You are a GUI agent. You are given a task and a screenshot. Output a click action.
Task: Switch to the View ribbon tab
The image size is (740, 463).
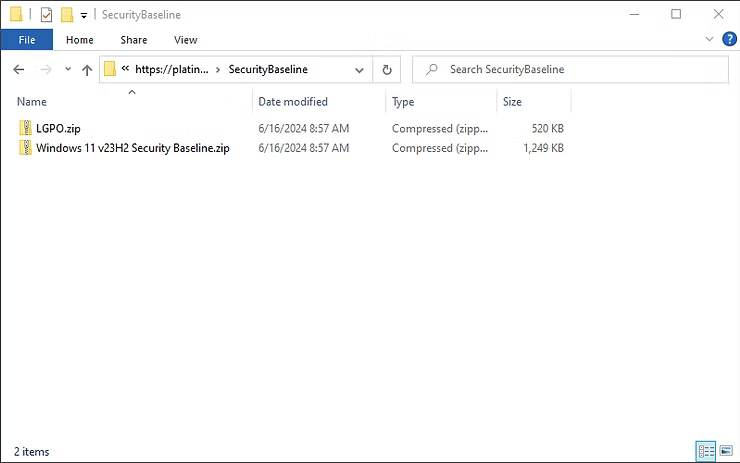pyautogui.click(x=185, y=40)
